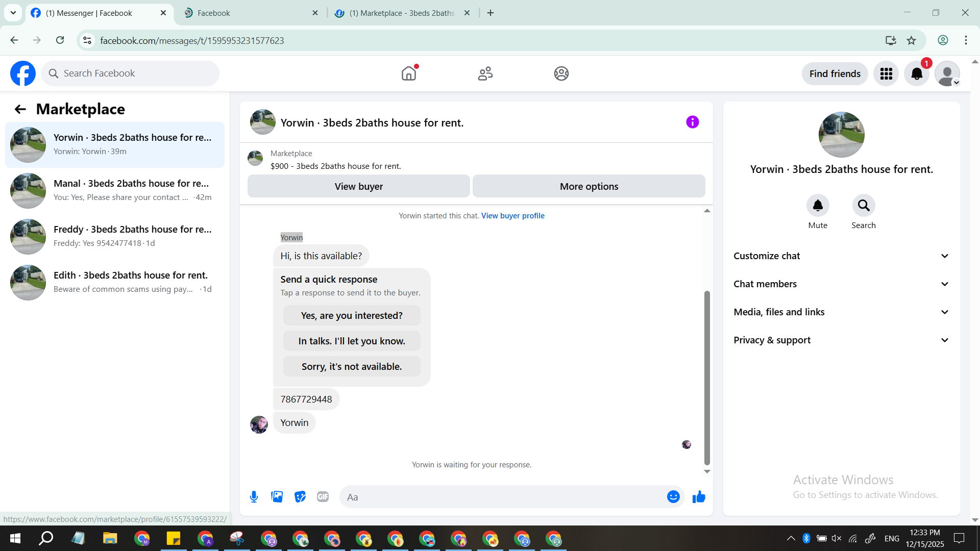Open the tab search dropdown arrow
Screen dimensions: 980x551
pos(13,13)
